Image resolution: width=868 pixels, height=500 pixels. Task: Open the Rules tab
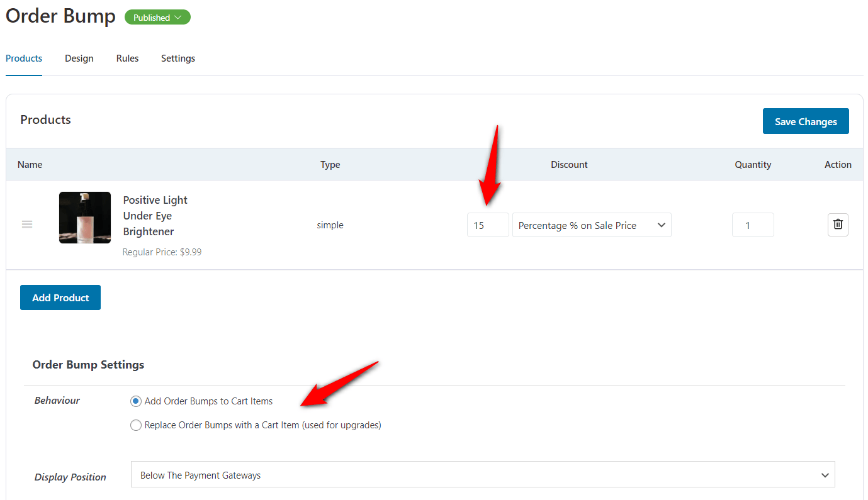127,58
